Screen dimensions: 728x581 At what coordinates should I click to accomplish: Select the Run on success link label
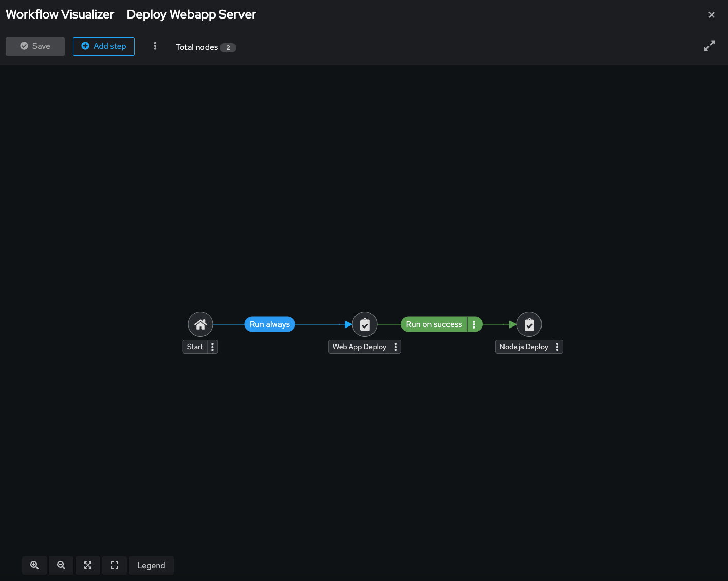434,324
